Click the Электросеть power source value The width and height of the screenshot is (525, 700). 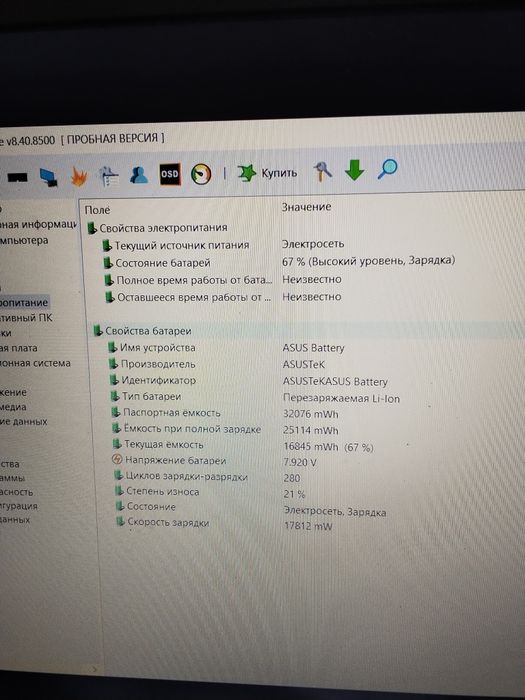coord(313,244)
